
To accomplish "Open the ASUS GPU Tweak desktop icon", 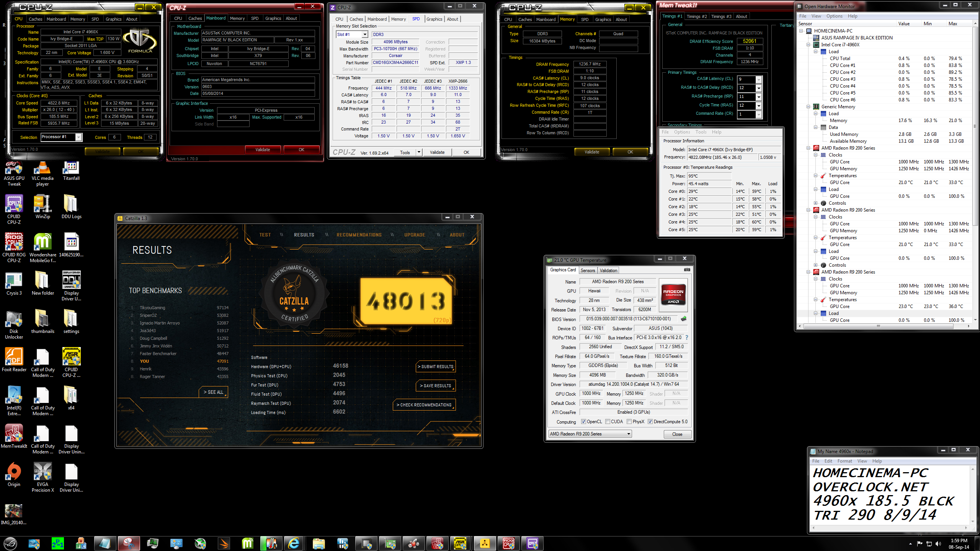I will 14,174.
